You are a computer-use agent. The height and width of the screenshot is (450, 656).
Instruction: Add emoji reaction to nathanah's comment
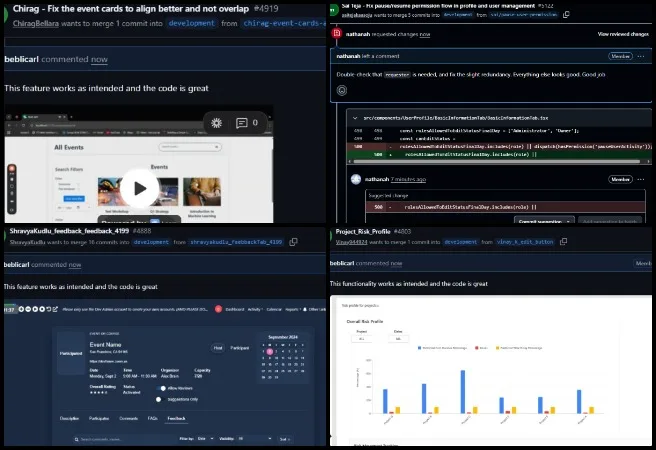[342, 90]
